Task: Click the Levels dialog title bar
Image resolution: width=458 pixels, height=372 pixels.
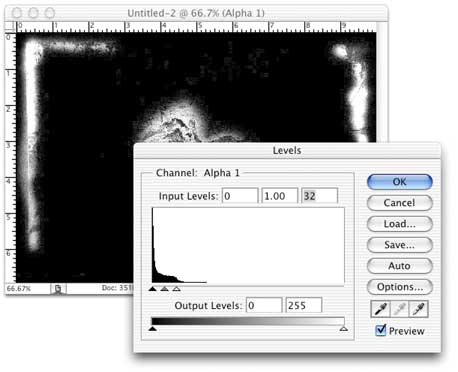Action: pyautogui.click(x=287, y=150)
